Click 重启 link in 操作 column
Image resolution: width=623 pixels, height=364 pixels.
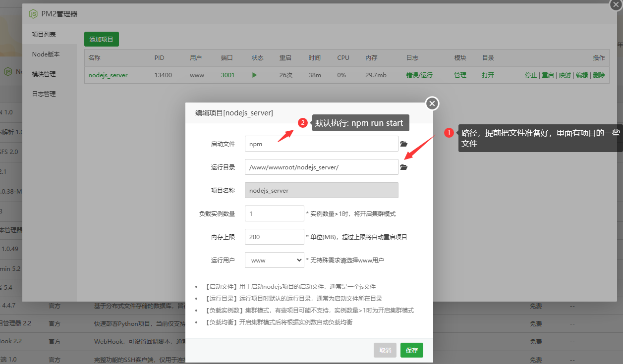tap(548, 75)
